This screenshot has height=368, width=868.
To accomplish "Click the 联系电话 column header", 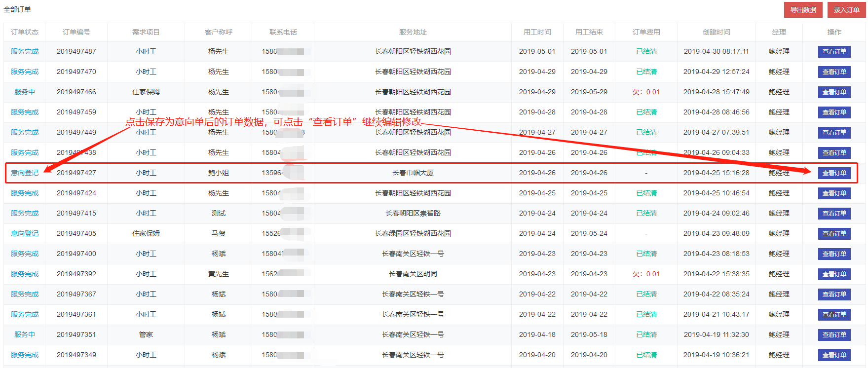I will 283,32.
